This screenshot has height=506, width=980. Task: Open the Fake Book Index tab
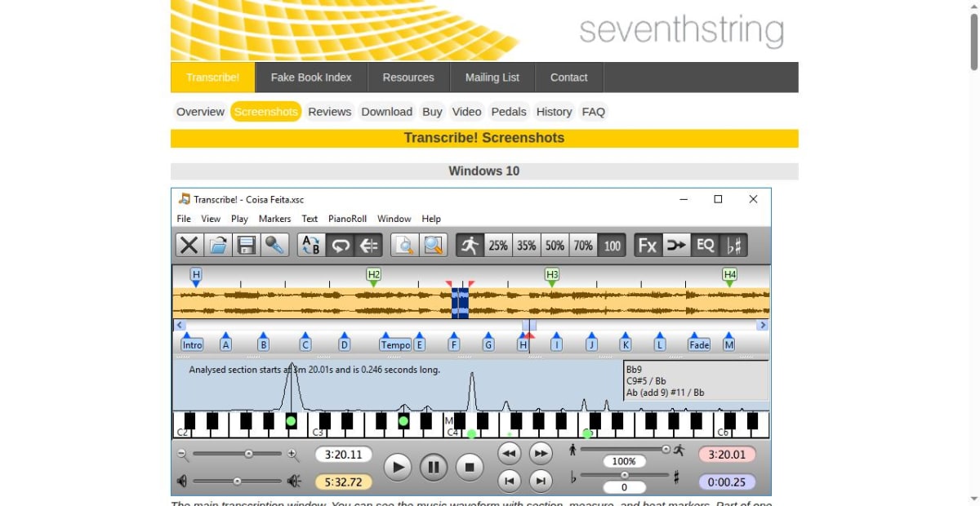[311, 78]
